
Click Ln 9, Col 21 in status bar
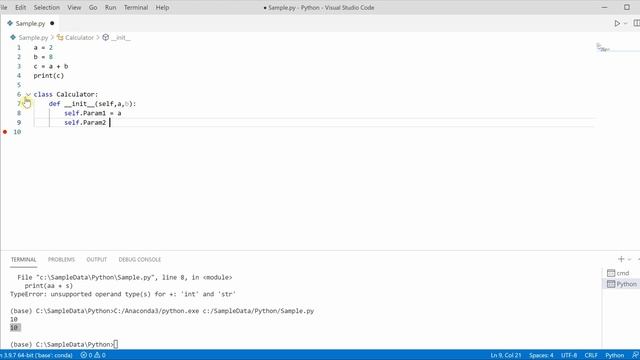[506, 355]
